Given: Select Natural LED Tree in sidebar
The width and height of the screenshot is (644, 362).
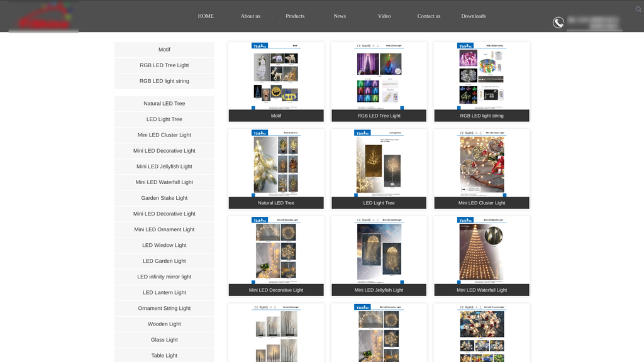Looking at the screenshot, I should point(164,104).
